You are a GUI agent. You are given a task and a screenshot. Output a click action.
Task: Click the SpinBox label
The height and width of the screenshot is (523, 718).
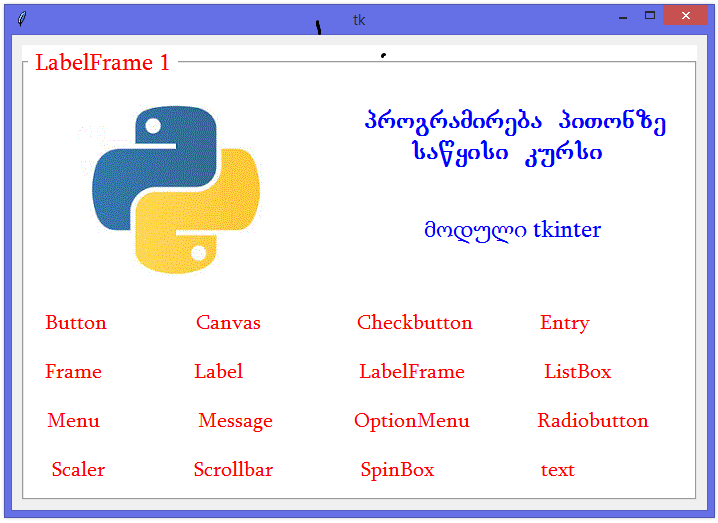coord(397,470)
